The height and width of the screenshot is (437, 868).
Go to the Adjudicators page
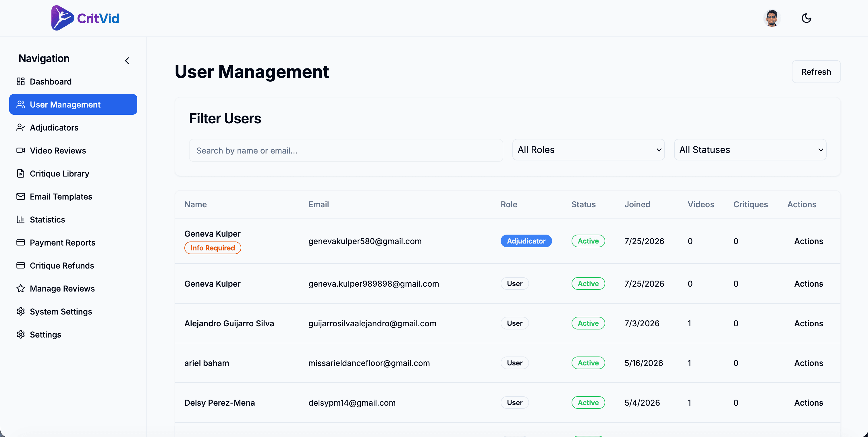coord(73,127)
